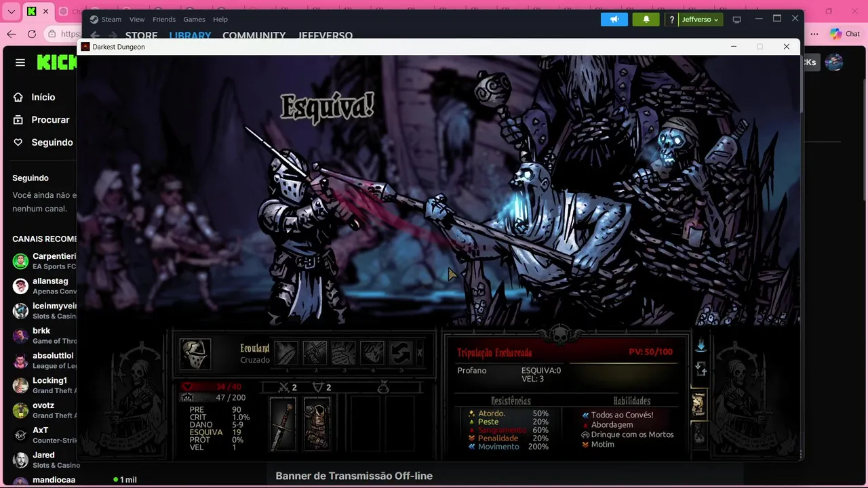
Task: Click the 'Drinque com os Mortos' ability
Action: tap(627, 434)
